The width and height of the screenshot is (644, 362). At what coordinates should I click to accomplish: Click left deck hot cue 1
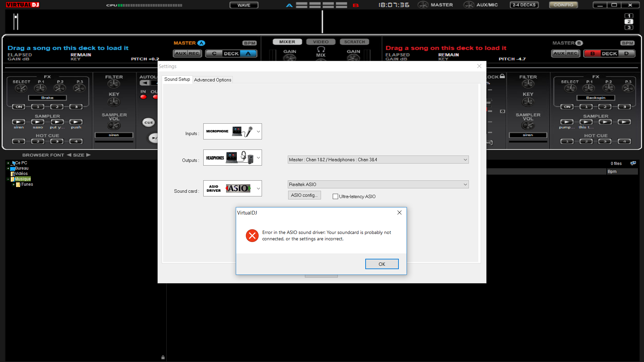tap(19, 141)
